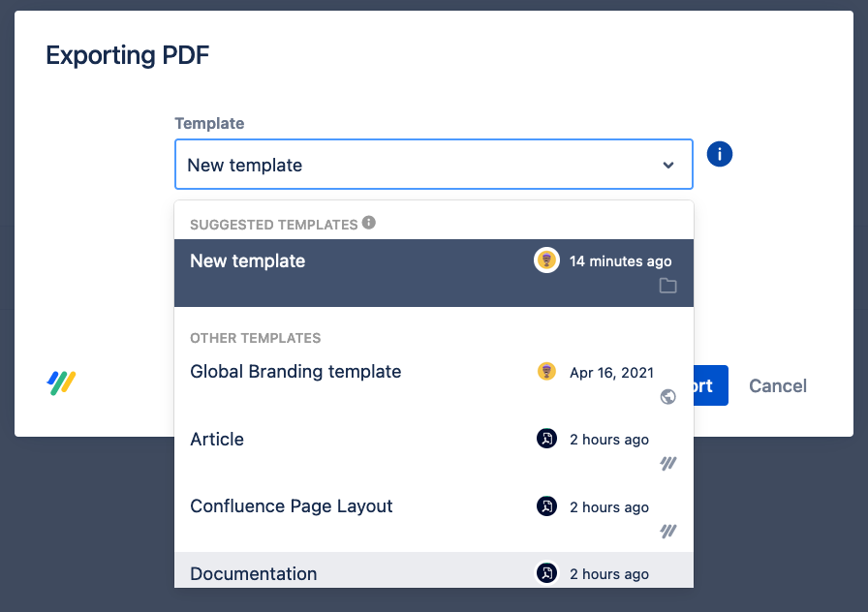
Task: Click the blue info icon beside Template field
Action: [720, 154]
